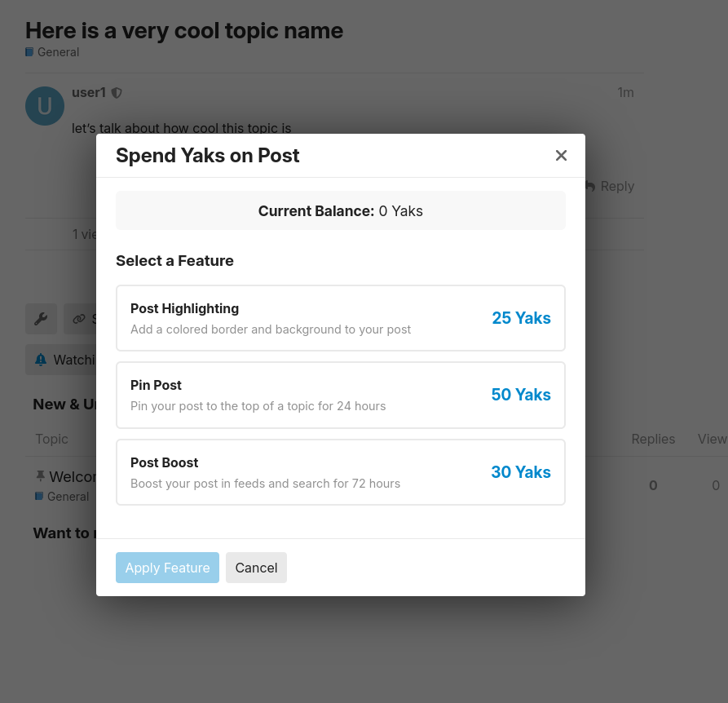Click the Cancel button in the dialog
This screenshot has height=703, width=728.
256,568
